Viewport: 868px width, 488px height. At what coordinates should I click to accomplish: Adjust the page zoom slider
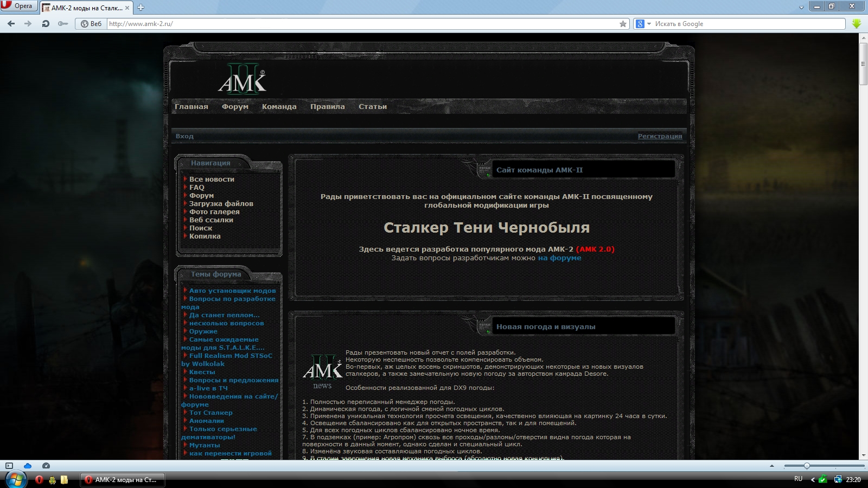[807, 466]
